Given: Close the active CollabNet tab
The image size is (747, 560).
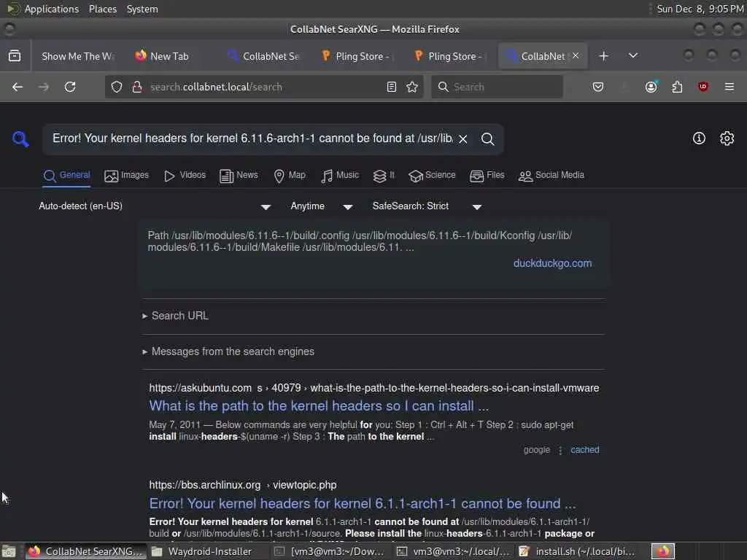Looking at the screenshot, I should 576,55.
